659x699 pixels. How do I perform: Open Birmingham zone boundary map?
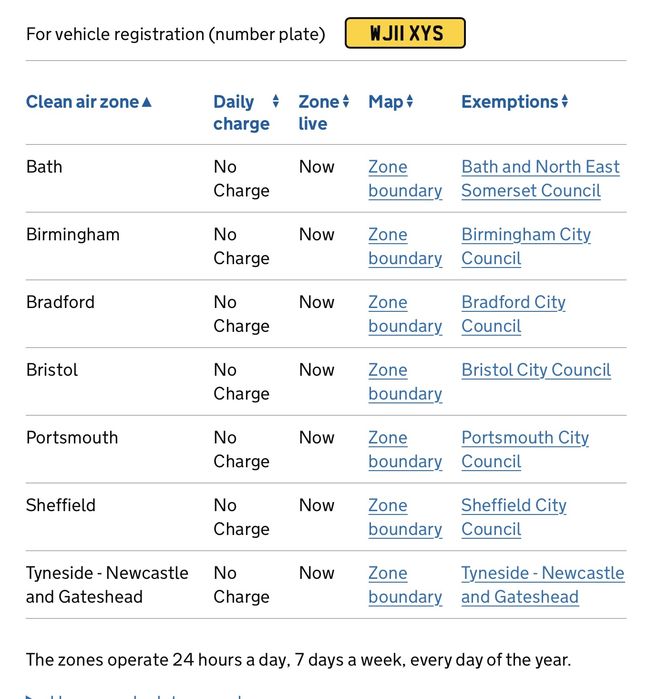tap(405, 247)
